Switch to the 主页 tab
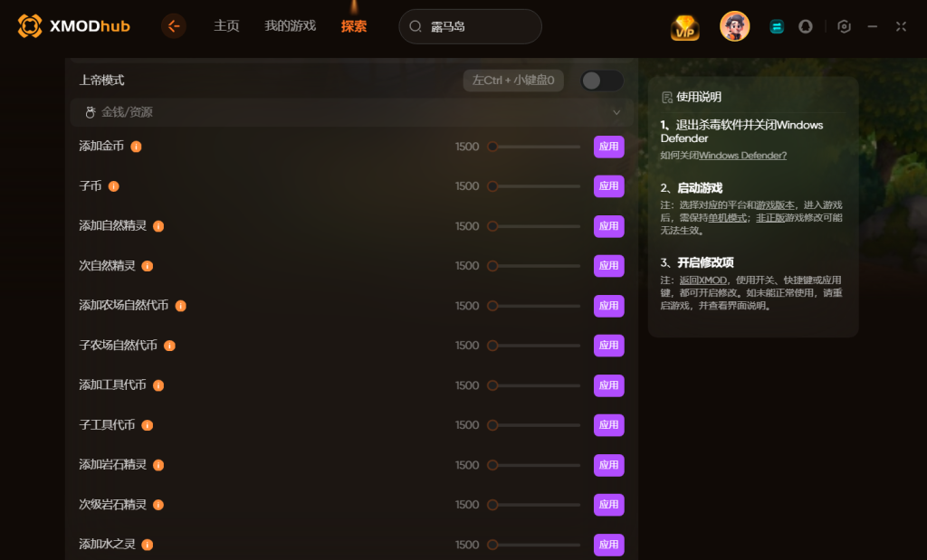Image resolution: width=927 pixels, height=560 pixels. coord(226,26)
